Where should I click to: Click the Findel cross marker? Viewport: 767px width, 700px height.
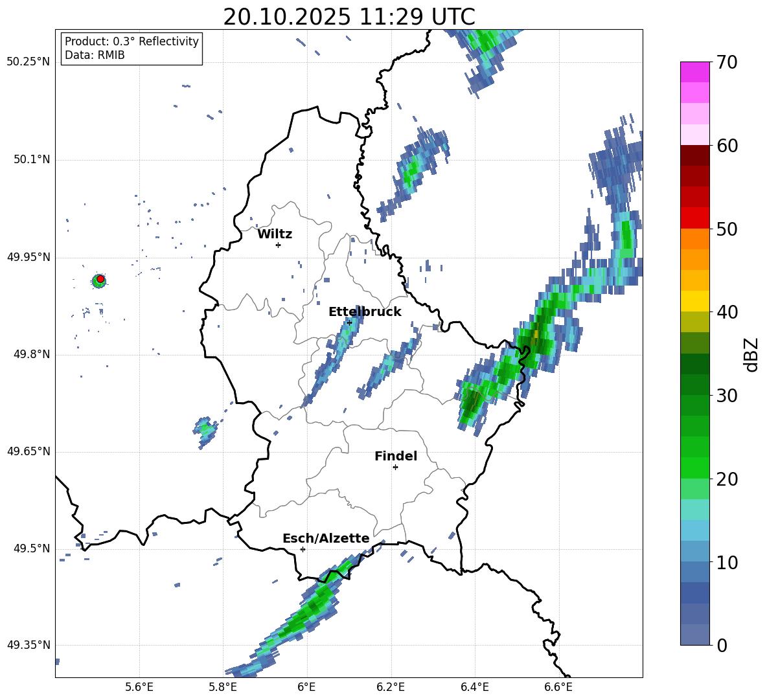pyautogui.click(x=395, y=468)
